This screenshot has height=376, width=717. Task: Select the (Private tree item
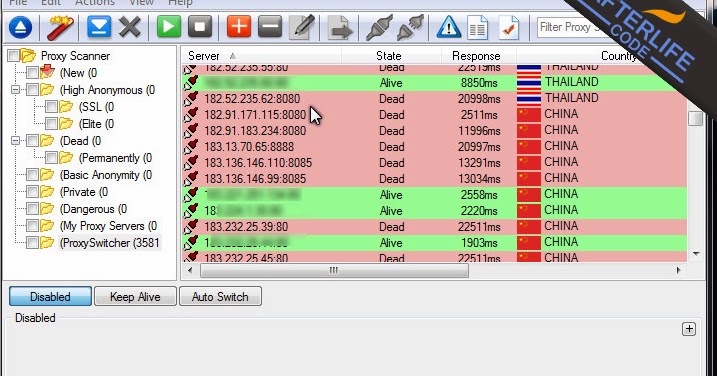tap(84, 192)
